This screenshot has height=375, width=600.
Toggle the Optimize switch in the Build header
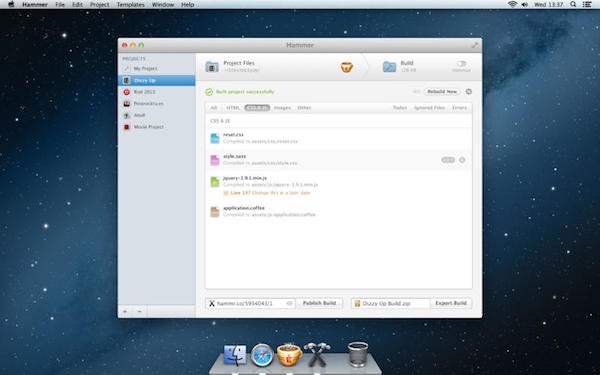(461, 64)
